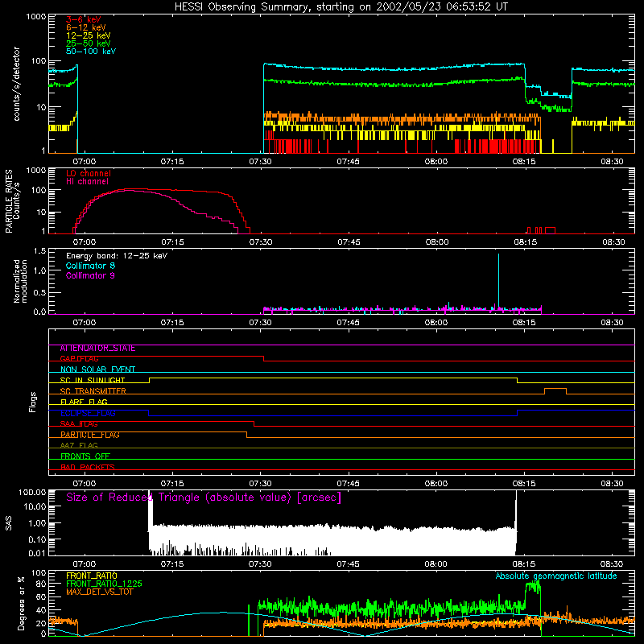644x644 pixels.
Task: Click the counts/s/detector axis label
Action: 17,84
